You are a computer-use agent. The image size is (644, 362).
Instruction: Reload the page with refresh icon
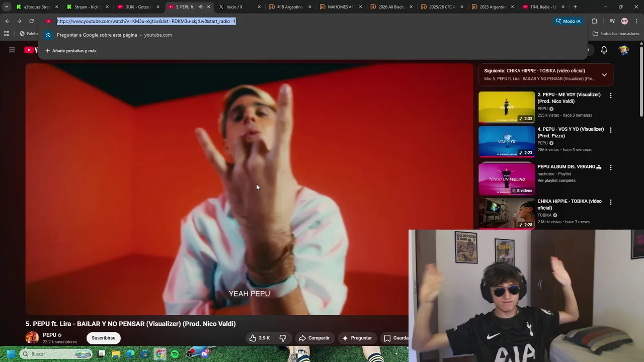(x=31, y=21)
